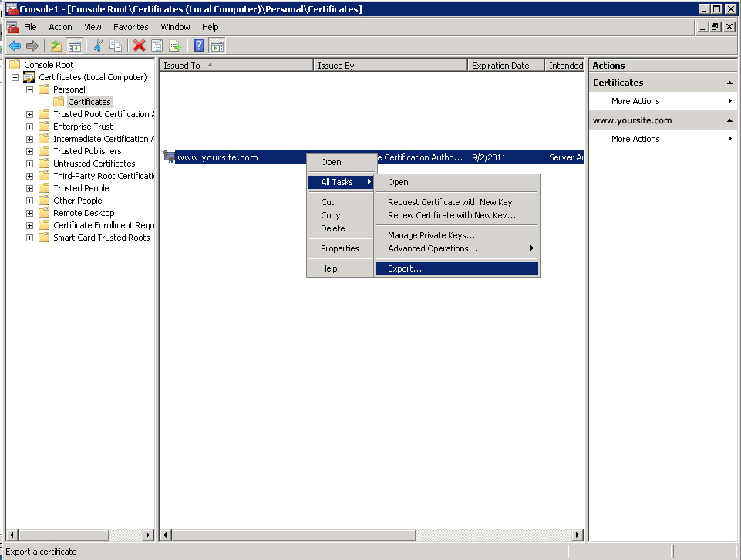Screen dimensions: 741x560
Task: Expand the Intermediate Certification Authorities node
Action: point(30,139)
